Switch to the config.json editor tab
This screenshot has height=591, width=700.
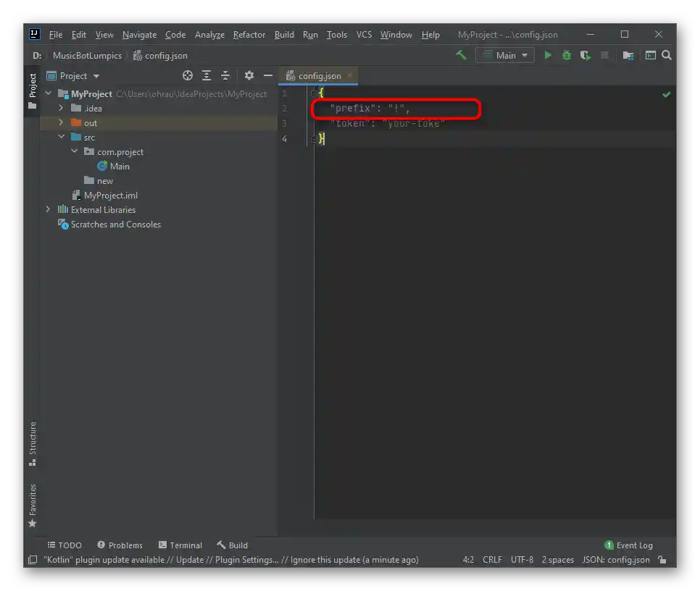(x=319, y=76)
